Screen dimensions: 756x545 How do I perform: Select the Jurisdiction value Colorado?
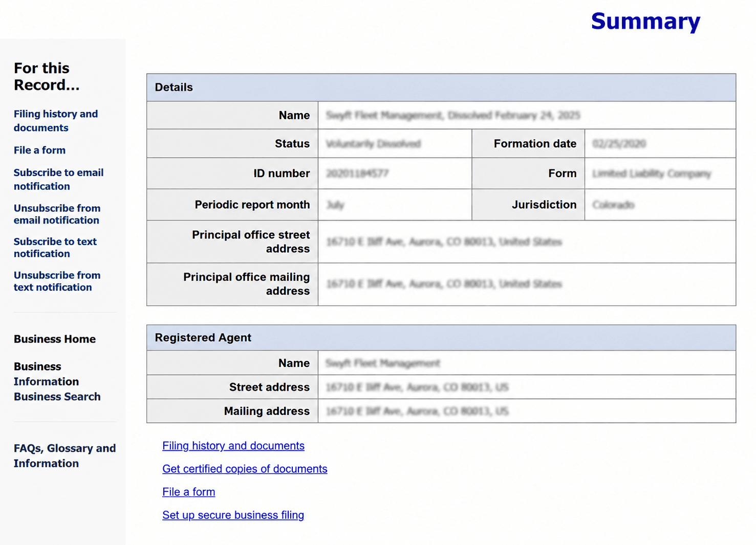click(613, 205)
